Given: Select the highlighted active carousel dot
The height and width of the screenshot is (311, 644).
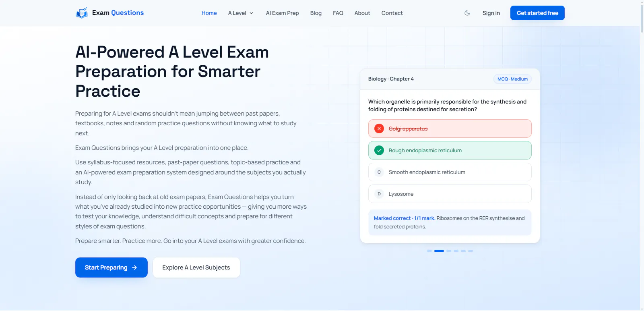Looking at the screenshot, I should pyautogui.click(x=439, y=251).
